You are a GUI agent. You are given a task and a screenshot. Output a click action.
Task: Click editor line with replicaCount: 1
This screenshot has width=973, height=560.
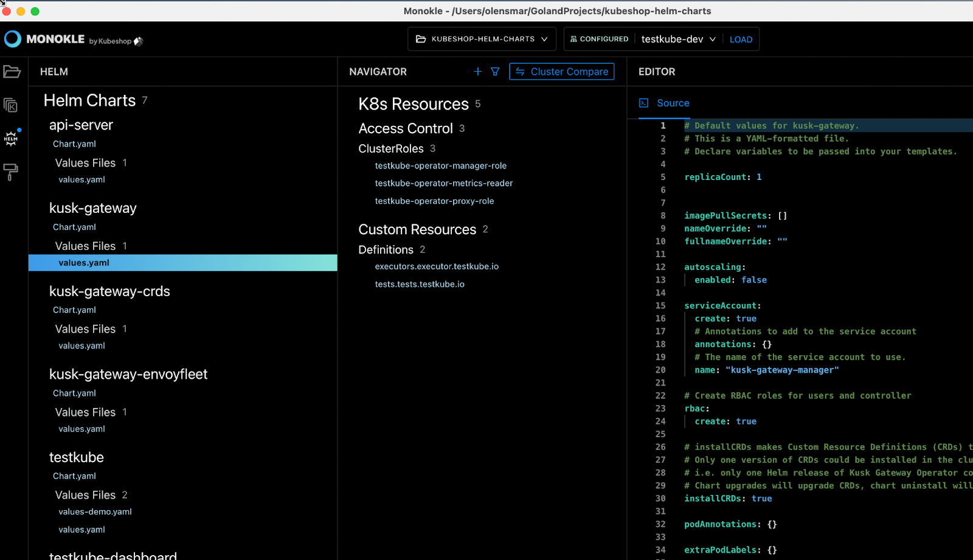723,178
